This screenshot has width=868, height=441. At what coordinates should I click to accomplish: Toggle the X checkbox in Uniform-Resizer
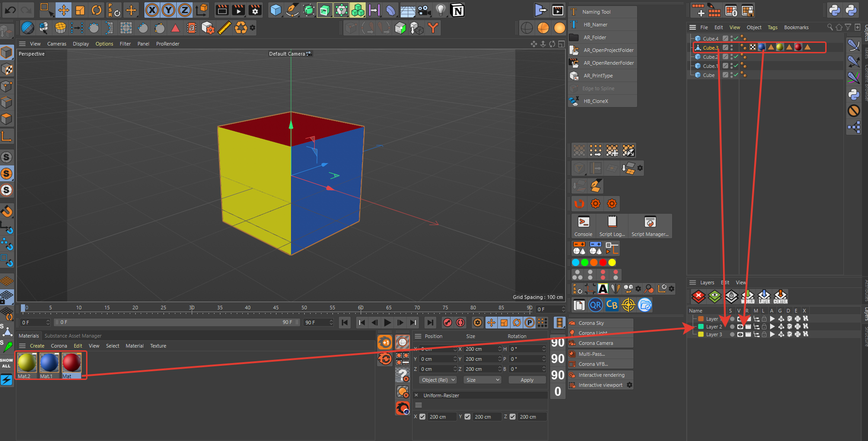coord(423,417)
